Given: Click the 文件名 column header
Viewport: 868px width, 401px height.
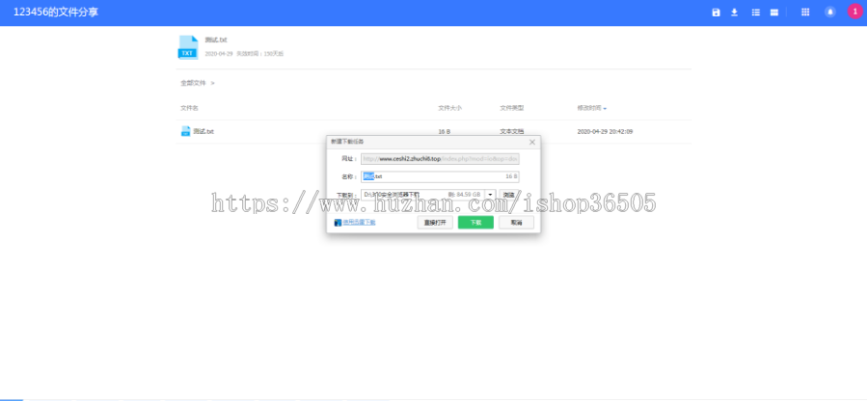Looking at the screenshot, I should (189, 108).
